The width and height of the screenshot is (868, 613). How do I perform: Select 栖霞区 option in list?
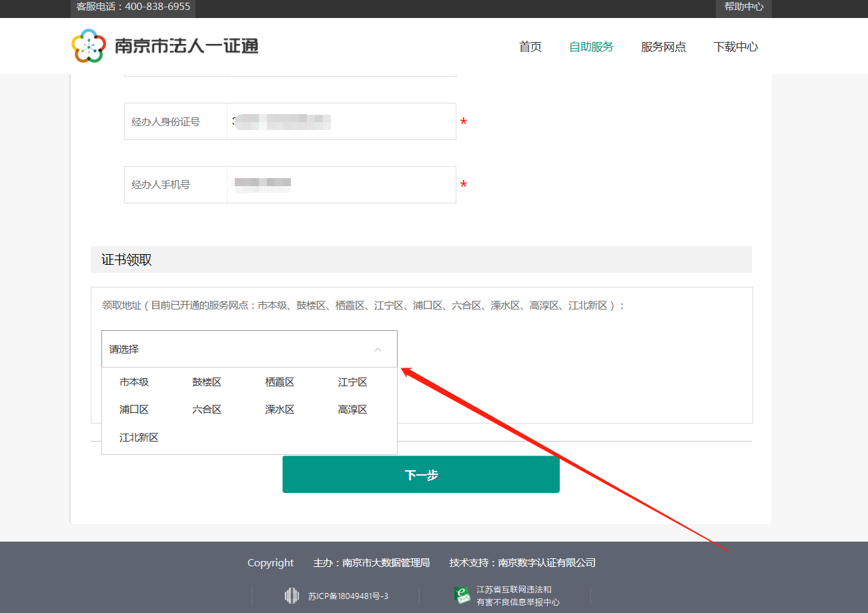tap(280, 382)
